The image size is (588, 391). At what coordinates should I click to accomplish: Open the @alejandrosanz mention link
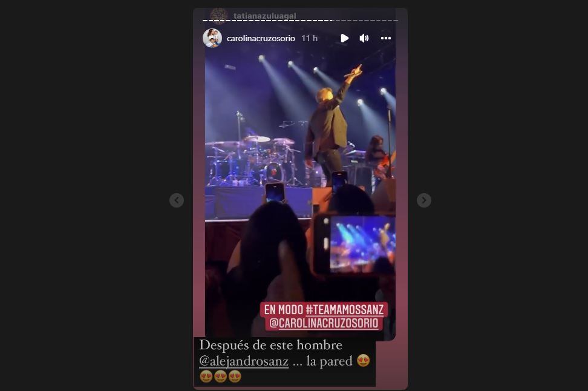click(244, 361)
